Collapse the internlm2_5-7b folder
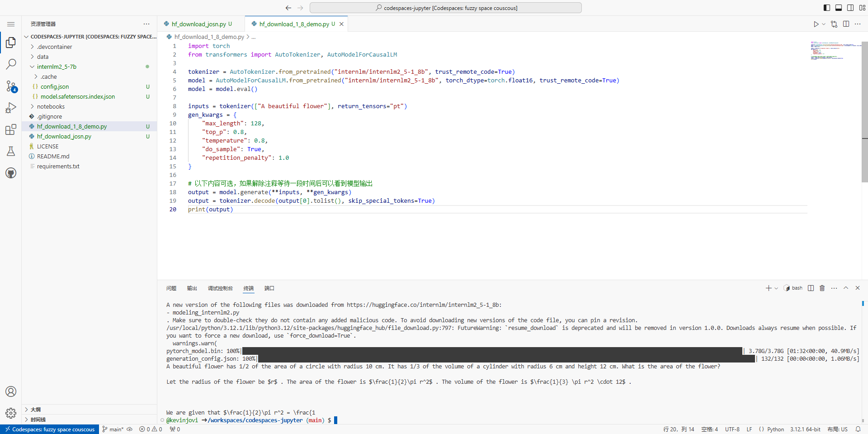This screenshot has width=868, height=434. coord(90,67)
